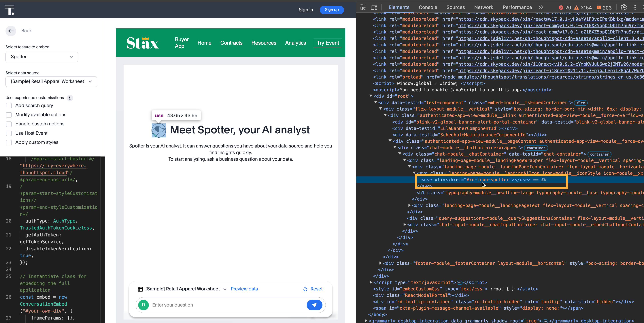The width and height of the screenshot is (644, 323).
Task: Open the Network tab
Action: (x=484, y=8)
